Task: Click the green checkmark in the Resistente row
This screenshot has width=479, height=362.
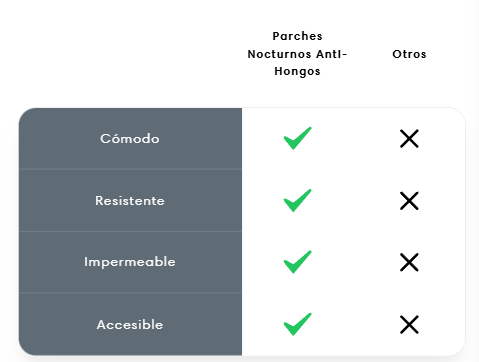Action: point(297,200)
